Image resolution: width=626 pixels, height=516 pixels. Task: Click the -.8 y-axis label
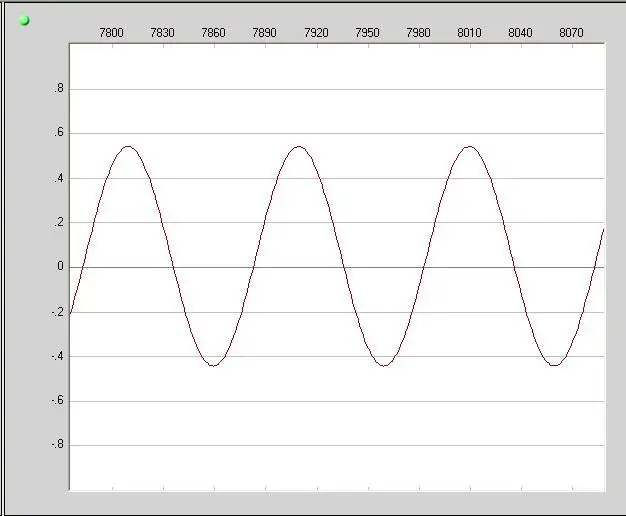click(x=58, y=444)
